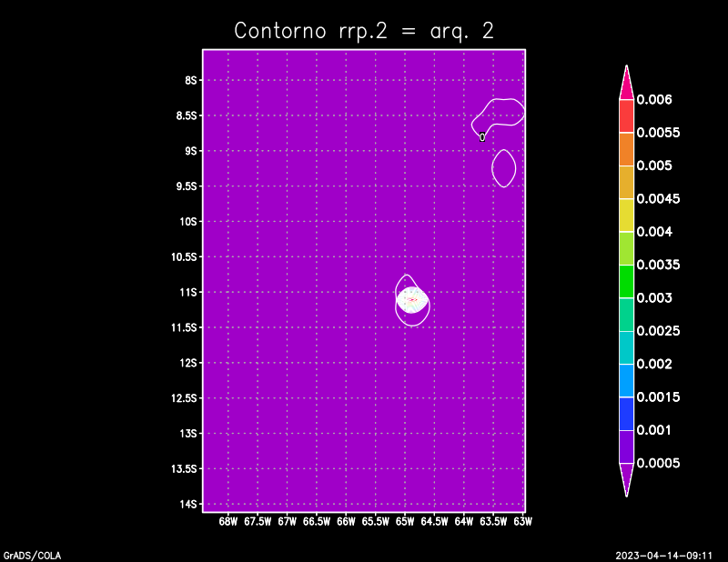
Task: Click the red color band below 0.006
Action: tap(626, 116)
